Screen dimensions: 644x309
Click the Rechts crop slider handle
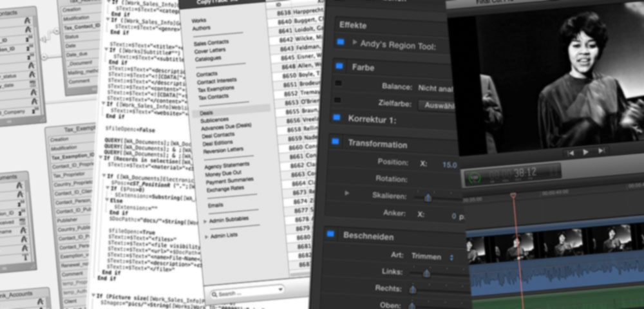pos(413,289)
